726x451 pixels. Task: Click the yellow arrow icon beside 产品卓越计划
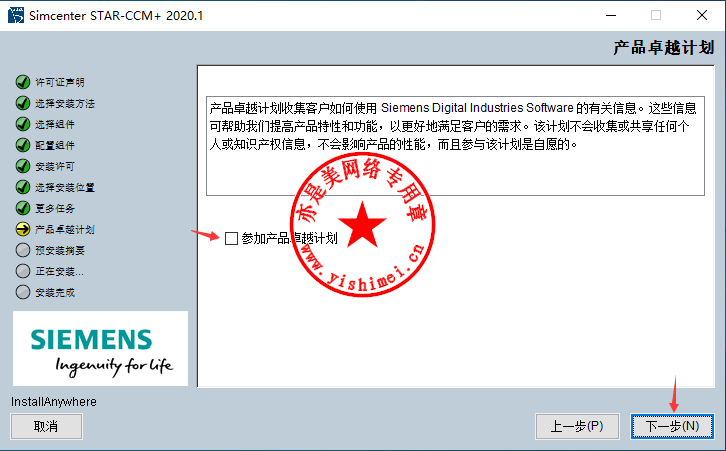click(23, 229)
